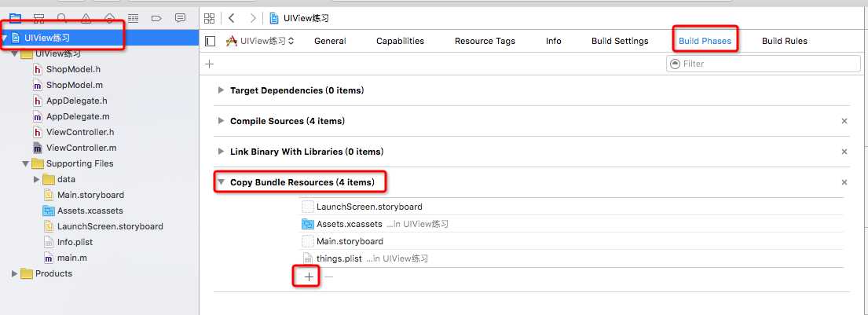Open the Find navigator magnifier icon

63,18
